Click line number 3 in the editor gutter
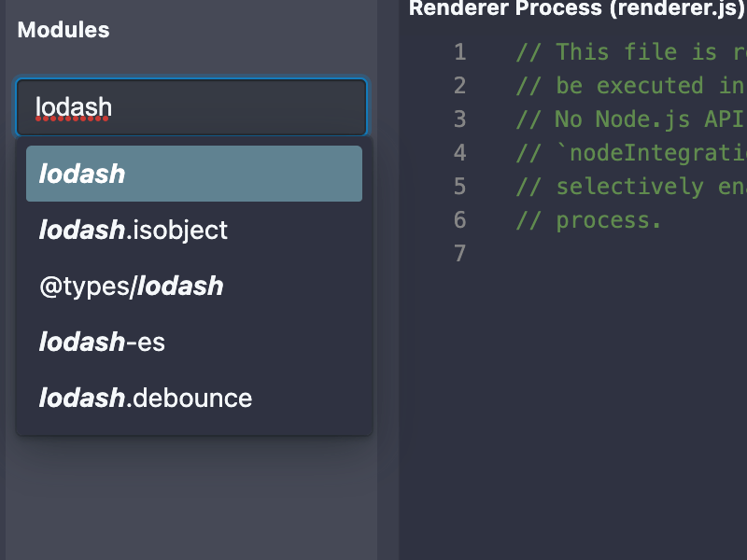 coord(459,119)
